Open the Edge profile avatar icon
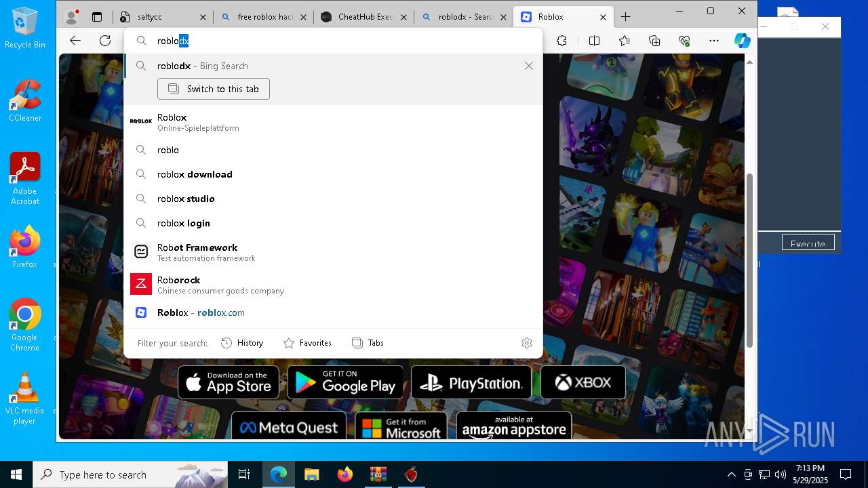This screenshot has height=488, width=868. (71, 17)
